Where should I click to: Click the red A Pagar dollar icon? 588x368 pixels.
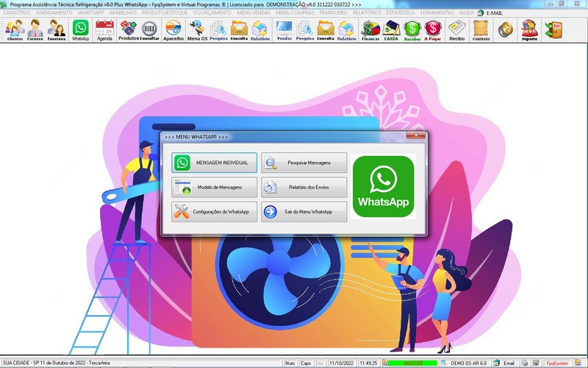pyautogui.click(x=433, y=30)
